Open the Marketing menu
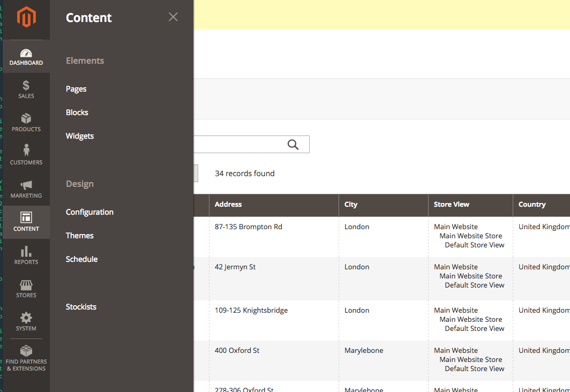Image resolution: width=570 pixels, height=392 pixels. coord(26,189)
